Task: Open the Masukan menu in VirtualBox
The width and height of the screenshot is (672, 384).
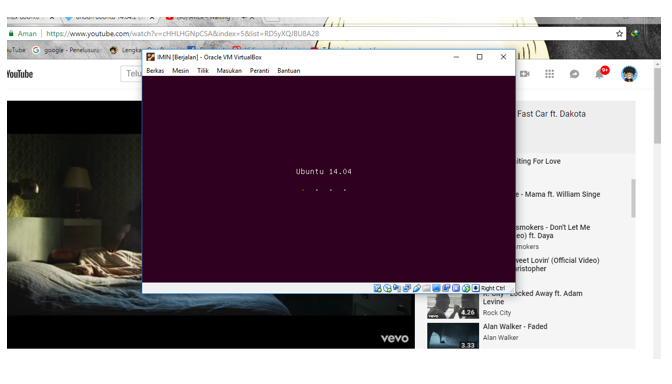Action: click(229, 71)
